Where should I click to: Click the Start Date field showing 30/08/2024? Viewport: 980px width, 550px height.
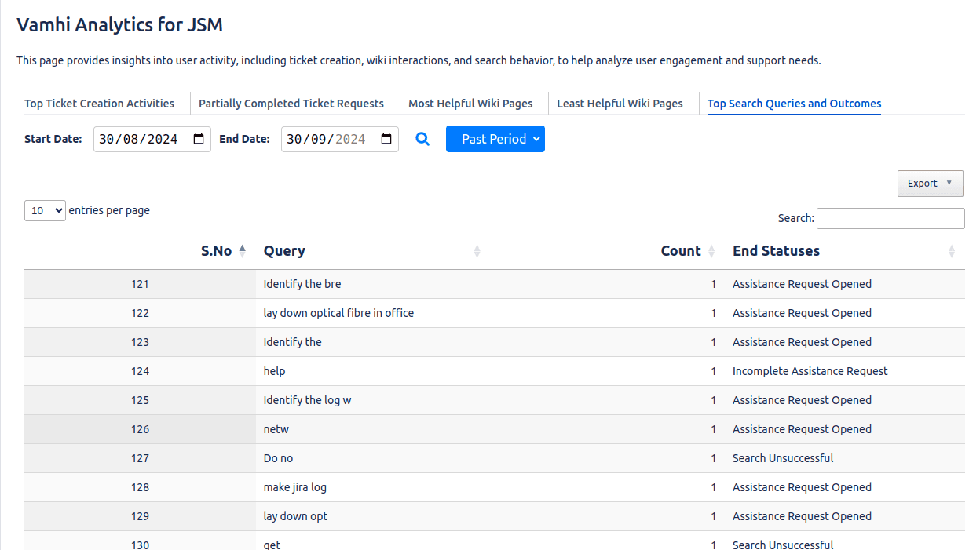coord(149,139)
